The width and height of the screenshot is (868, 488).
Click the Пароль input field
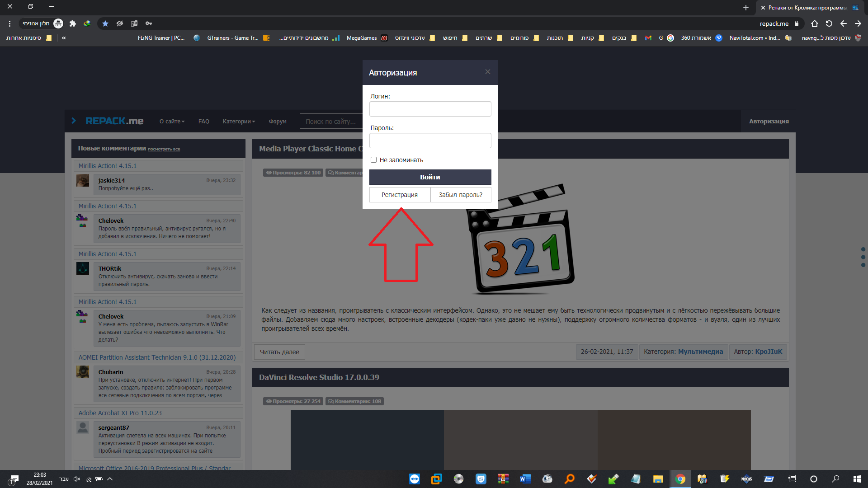[430, 141]
